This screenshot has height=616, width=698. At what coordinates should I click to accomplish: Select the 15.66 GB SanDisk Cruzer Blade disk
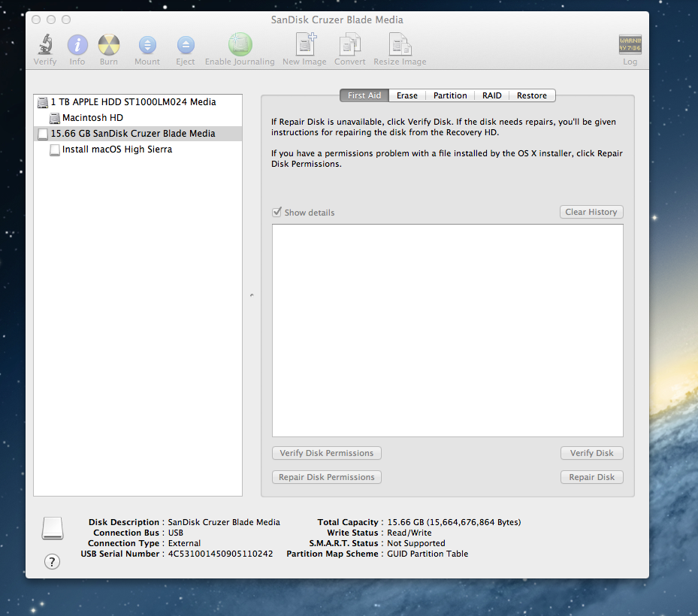138,134
